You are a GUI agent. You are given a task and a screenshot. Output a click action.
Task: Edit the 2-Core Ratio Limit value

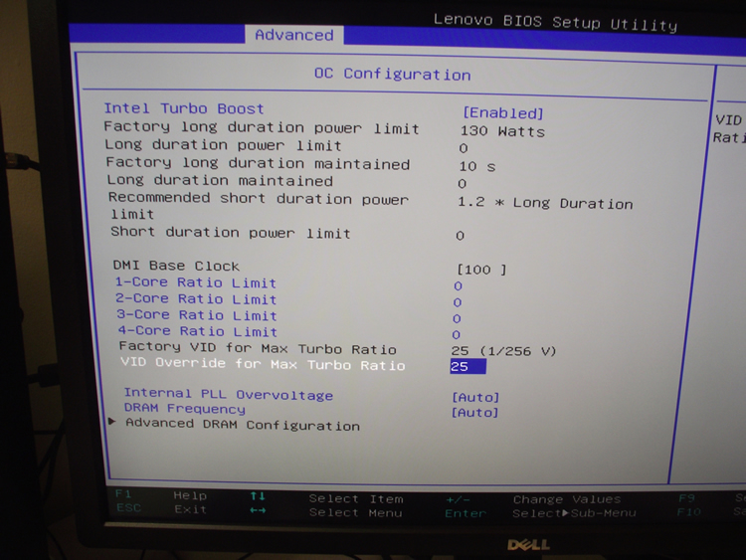[x=458, y=302]
